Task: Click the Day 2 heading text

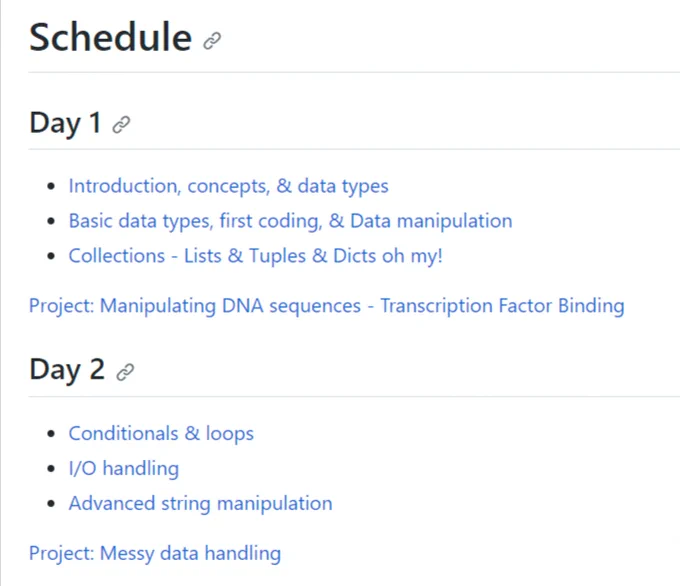Action: click(67, 370)
